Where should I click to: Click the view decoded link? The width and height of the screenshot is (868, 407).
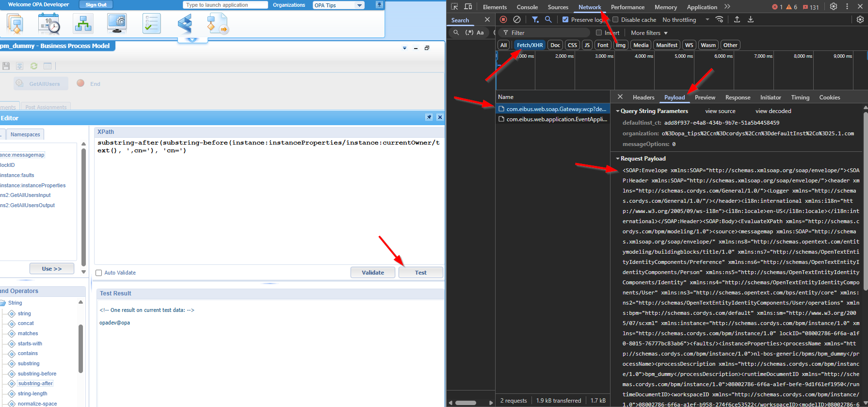(x=773, y=111)
